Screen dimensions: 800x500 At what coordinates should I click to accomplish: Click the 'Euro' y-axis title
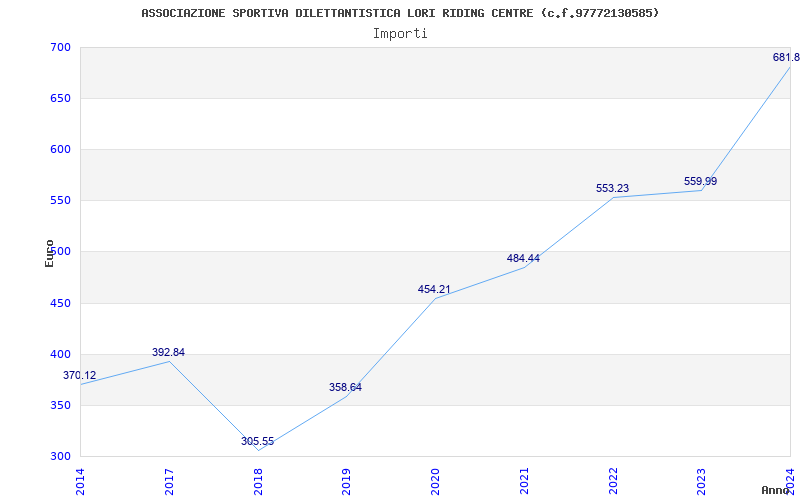pos(49,253)
